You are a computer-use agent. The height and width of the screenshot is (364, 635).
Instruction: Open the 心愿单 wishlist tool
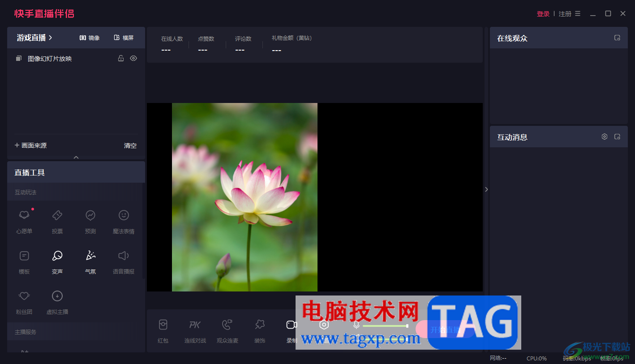[x=24, y=221]
